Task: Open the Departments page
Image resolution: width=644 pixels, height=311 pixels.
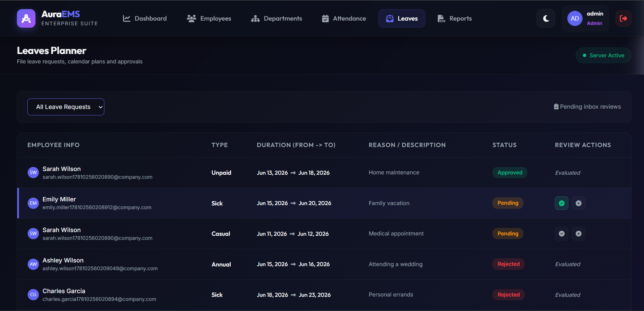Action: [x=277, y=19]
